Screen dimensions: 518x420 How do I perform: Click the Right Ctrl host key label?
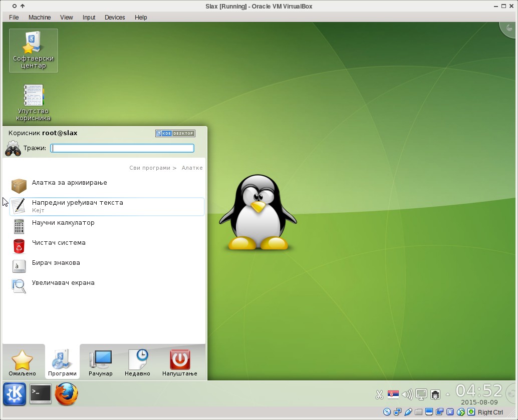tap(490, 412)
